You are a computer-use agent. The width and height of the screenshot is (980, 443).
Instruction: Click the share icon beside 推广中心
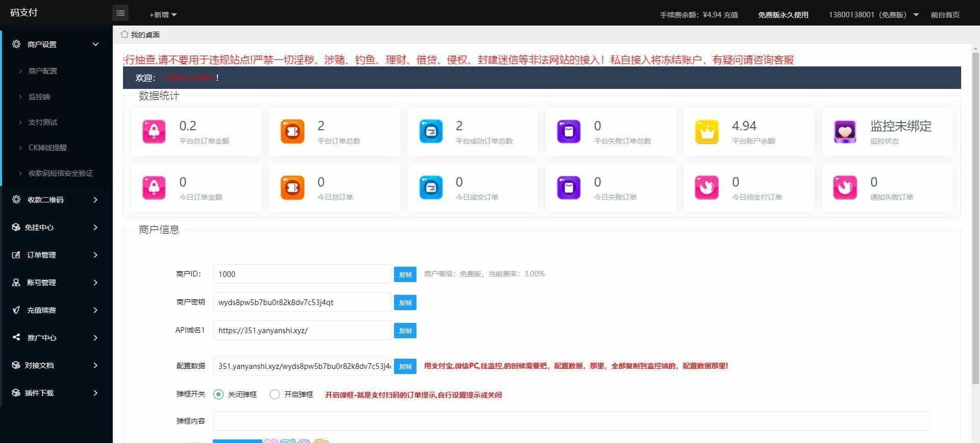click(x=16, y=337)
